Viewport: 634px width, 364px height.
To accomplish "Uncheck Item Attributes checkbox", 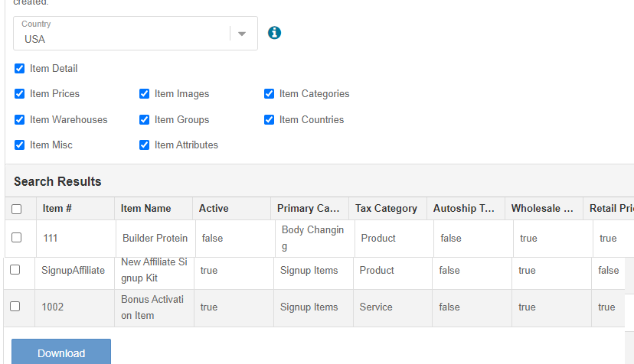I will [x=145, y=145].
